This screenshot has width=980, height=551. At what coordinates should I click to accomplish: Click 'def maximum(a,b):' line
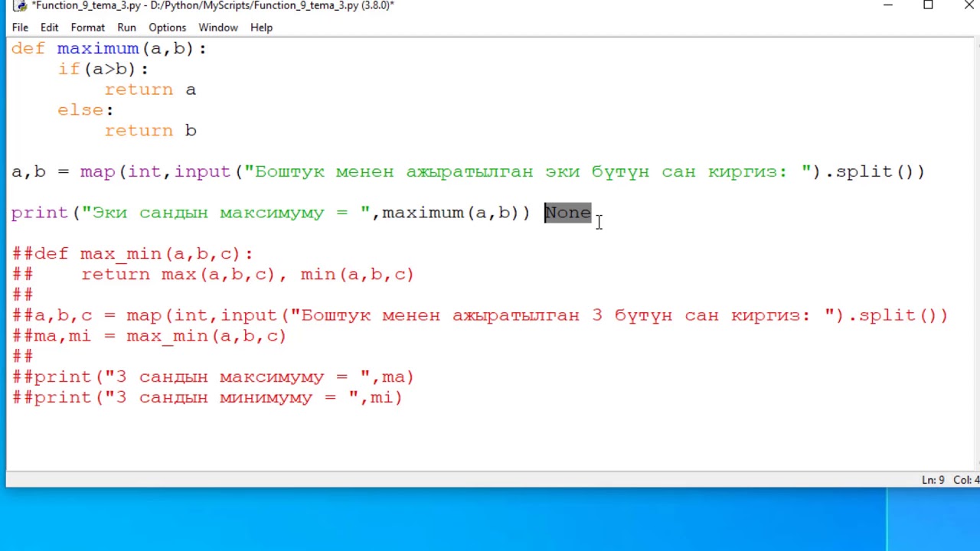[x=109, y=49]
